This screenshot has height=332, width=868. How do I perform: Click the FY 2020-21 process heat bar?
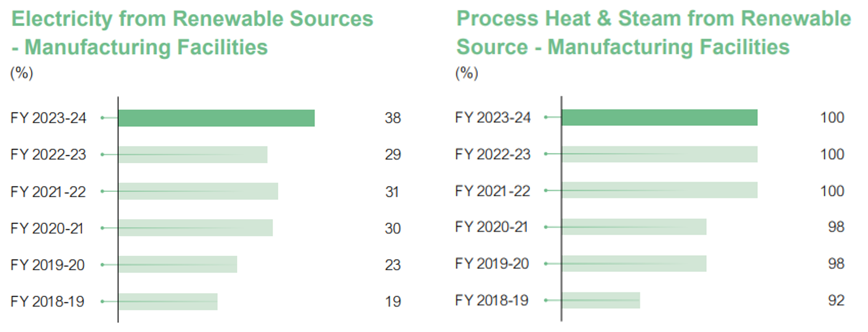(634, 227)
